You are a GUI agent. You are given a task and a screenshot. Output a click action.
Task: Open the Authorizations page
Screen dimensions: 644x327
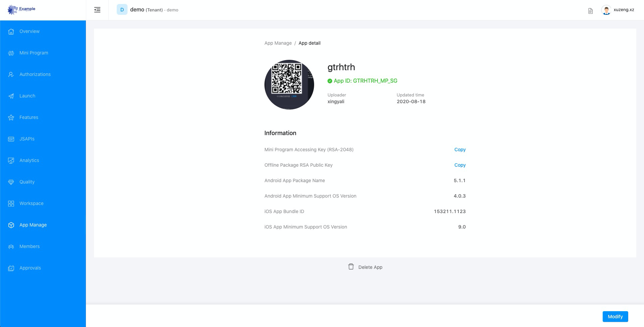coord(35,74)
